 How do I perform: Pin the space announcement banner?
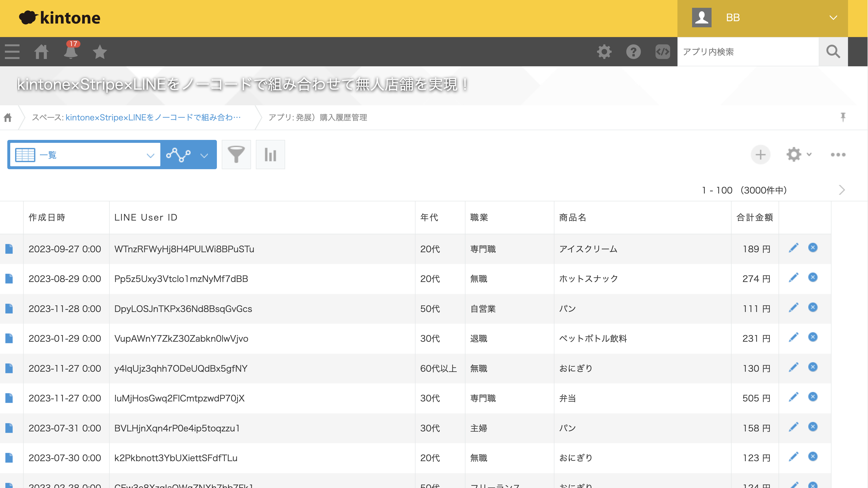(x=843, y=117)
